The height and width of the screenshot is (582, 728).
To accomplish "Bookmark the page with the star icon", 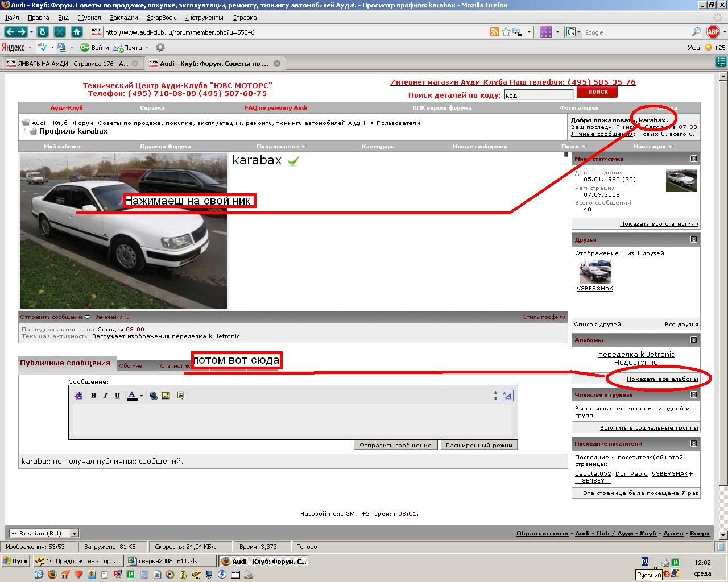I will (x=506, y=32).
